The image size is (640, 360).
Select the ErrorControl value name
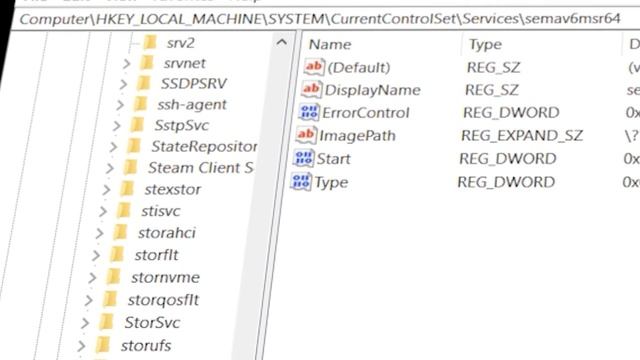pos(365,113)
